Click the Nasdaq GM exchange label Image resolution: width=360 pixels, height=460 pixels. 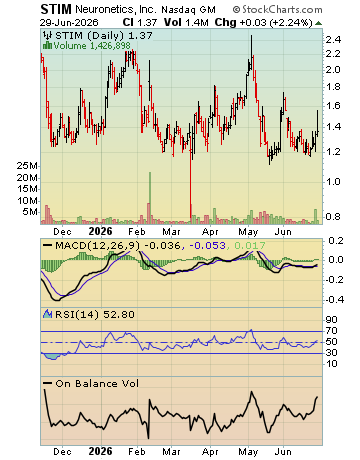tap(188, 10)
